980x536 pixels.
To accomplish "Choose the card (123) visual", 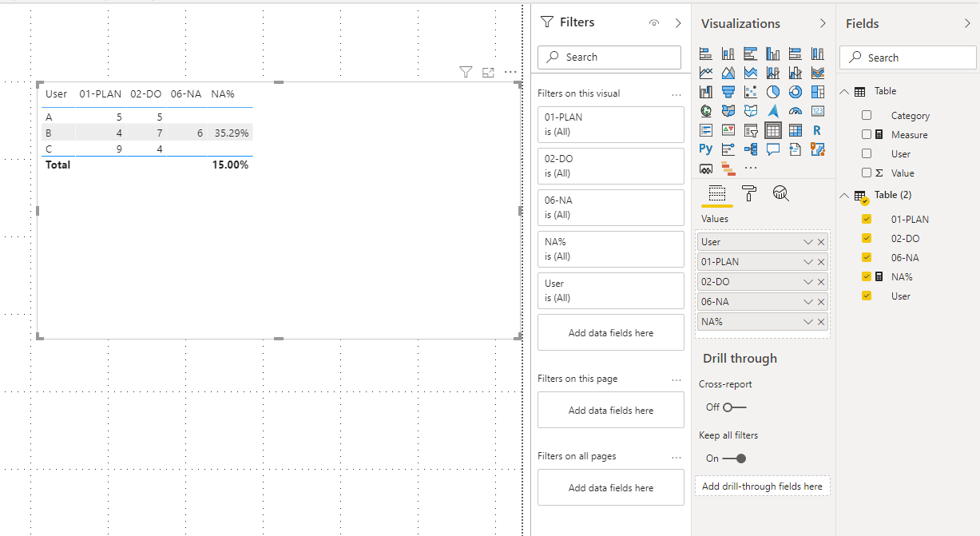I will pos(818,111).
